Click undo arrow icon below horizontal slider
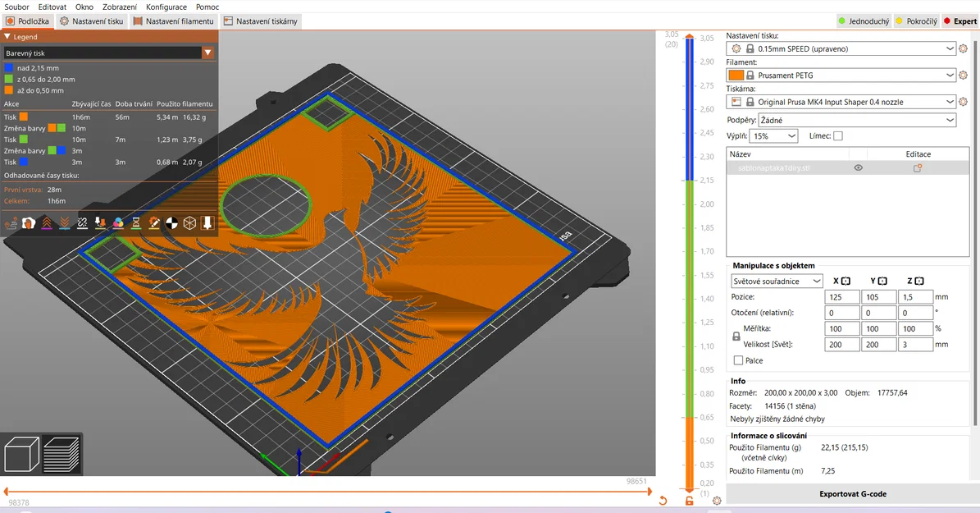Screen dimensions: 980x513 (663, 501)
